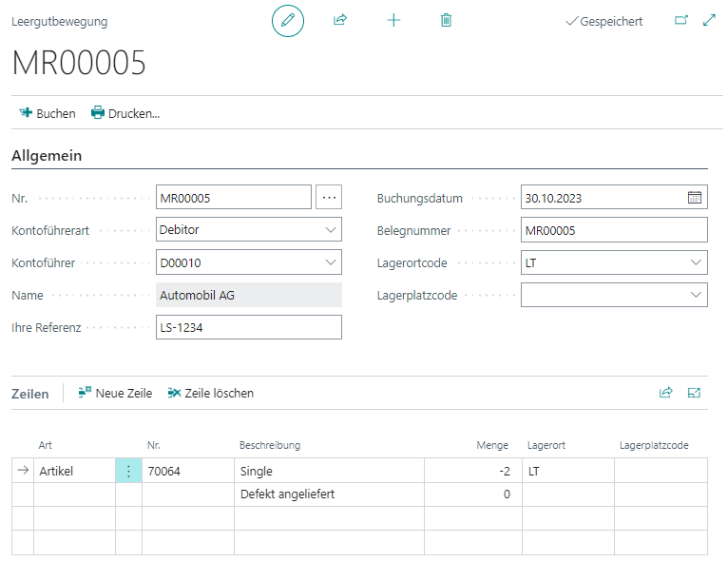The image size is (728, 562).
Task: Expand the Kontoführerart dropdown
Action: 331,230
